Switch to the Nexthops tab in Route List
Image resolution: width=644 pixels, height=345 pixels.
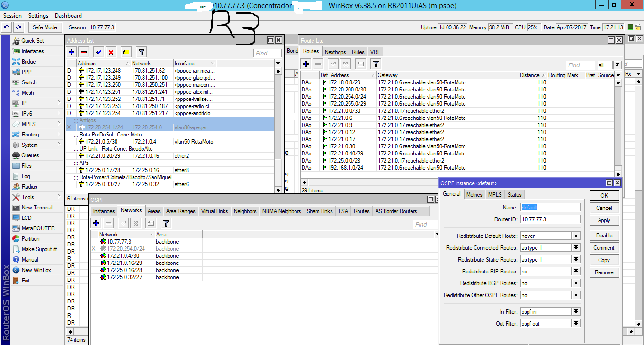[335, 52]
